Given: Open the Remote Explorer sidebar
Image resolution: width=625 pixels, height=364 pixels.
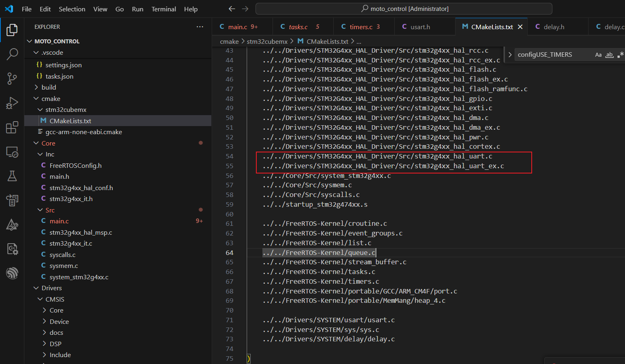Looking at the screenshot, I should pos(12,152).
